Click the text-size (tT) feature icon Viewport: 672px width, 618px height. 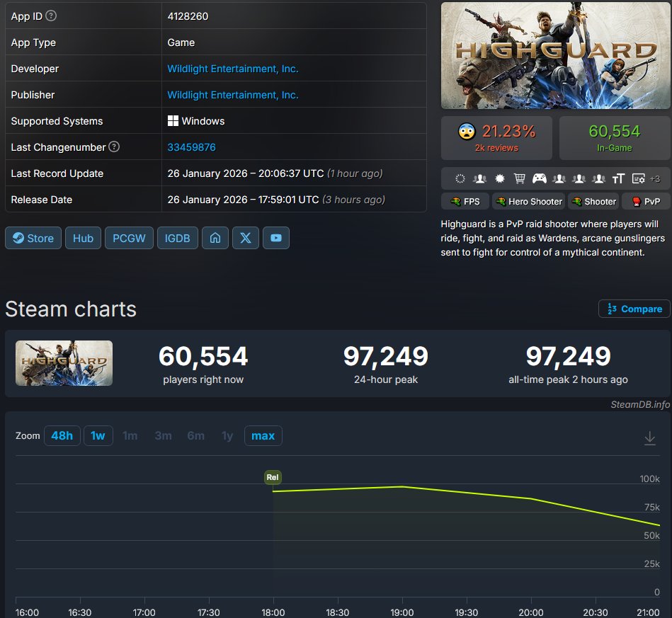click(x=618, y=178)
